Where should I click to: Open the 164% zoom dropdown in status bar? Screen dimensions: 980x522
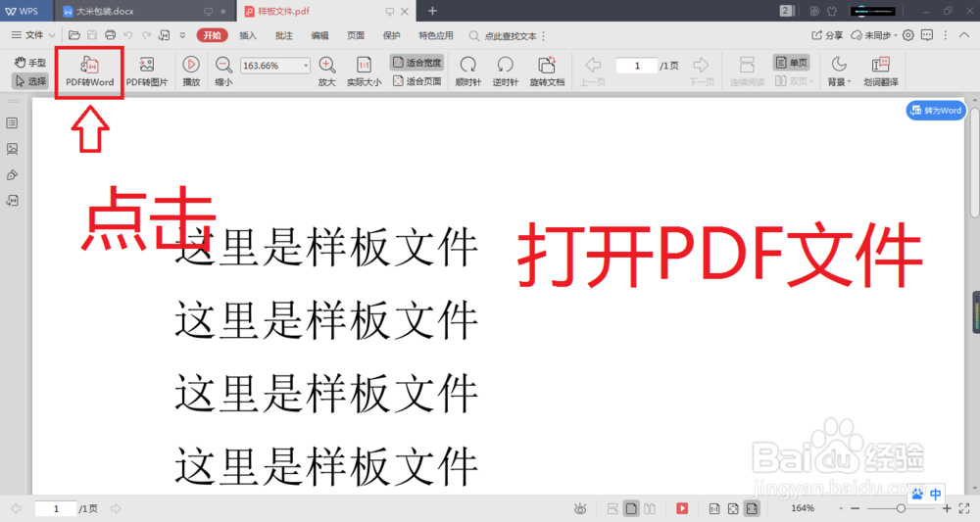click(x=841, y=509)
